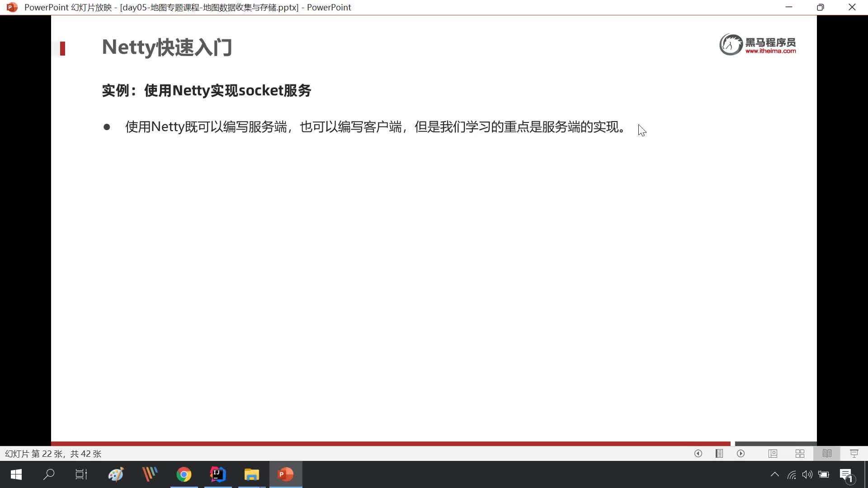Screen dimensions: 868x488
Task: Restore down the PowerPoint window
Action: [821, 7]
